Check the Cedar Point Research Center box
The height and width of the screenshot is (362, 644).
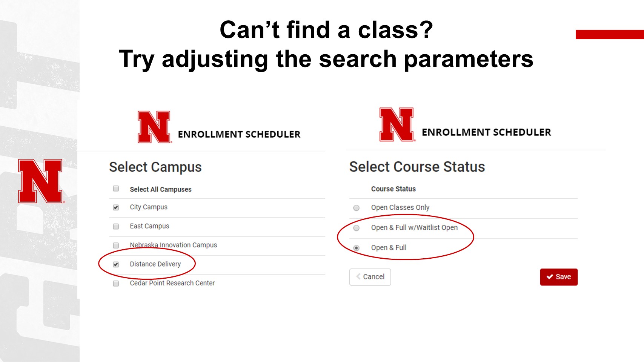point(116,284)
